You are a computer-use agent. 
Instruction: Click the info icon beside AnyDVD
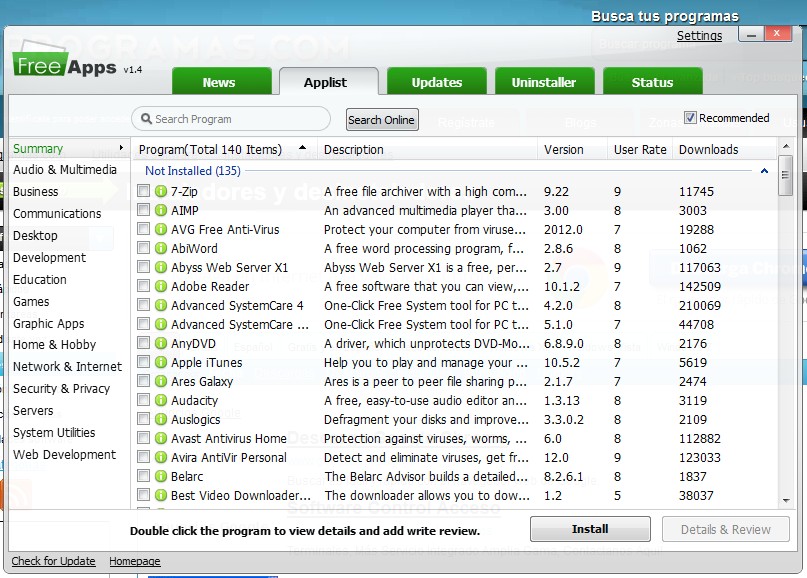point(161,343)
